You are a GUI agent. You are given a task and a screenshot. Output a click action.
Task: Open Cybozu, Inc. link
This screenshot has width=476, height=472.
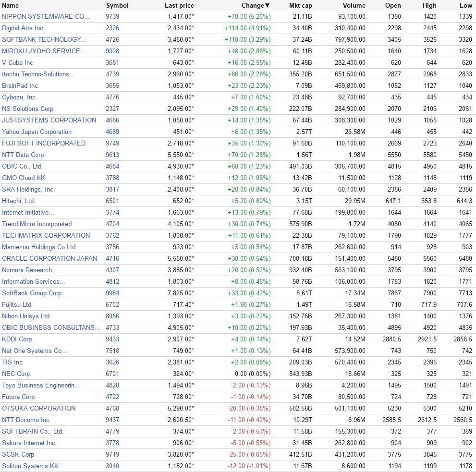[19, 97]
